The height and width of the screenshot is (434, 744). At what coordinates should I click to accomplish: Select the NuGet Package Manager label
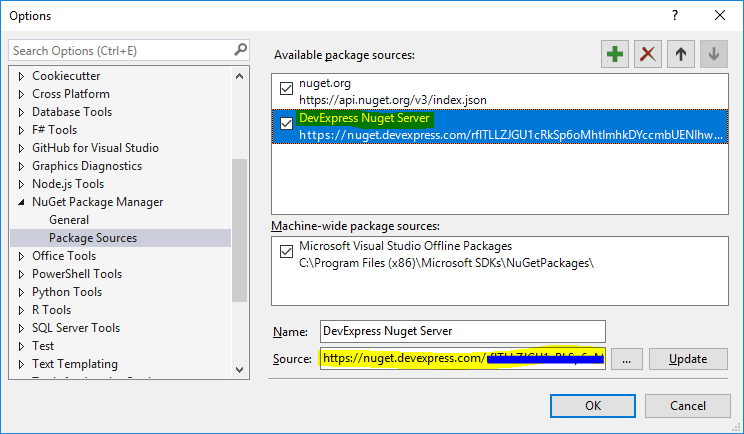click(x=97, y=202)
